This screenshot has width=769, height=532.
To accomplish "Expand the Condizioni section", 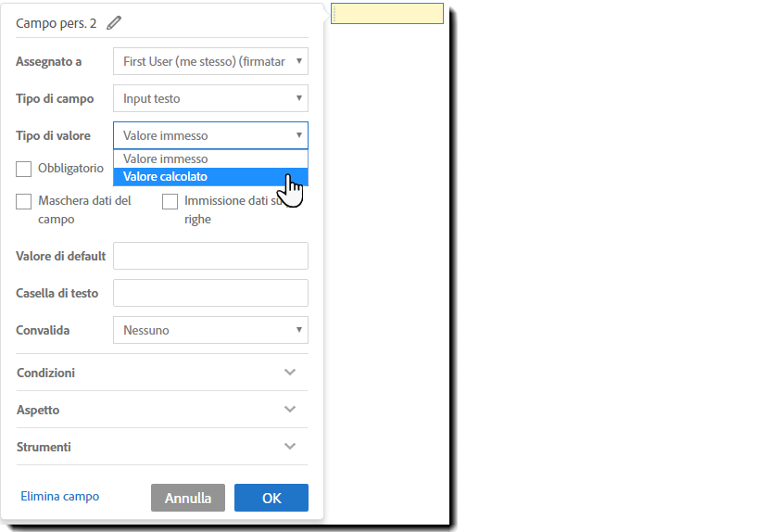I will pos(290,373).
